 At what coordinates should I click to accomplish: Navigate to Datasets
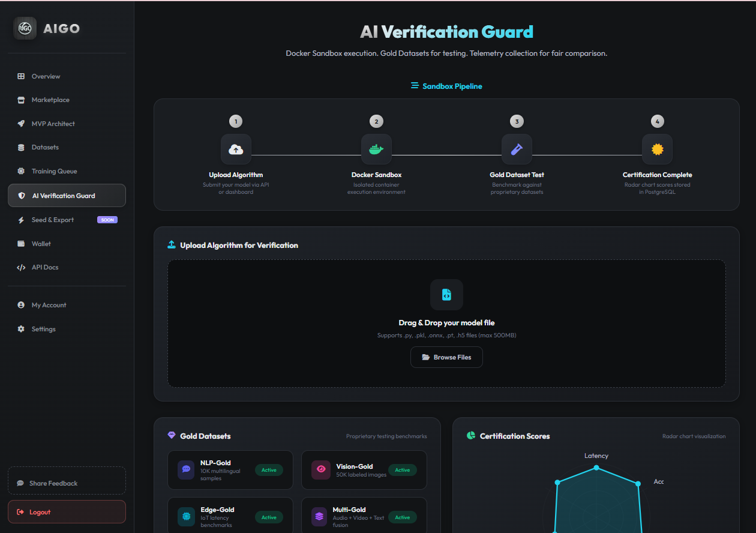tap(67, 148)
